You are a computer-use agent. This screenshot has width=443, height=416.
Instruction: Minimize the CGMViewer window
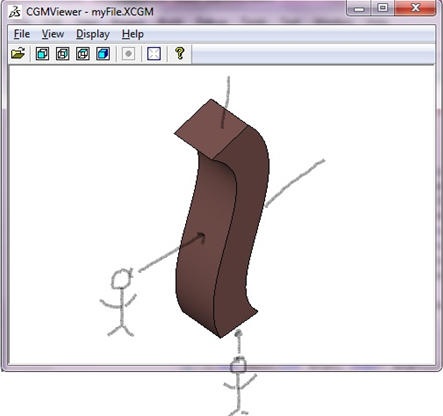coord(359,8)
